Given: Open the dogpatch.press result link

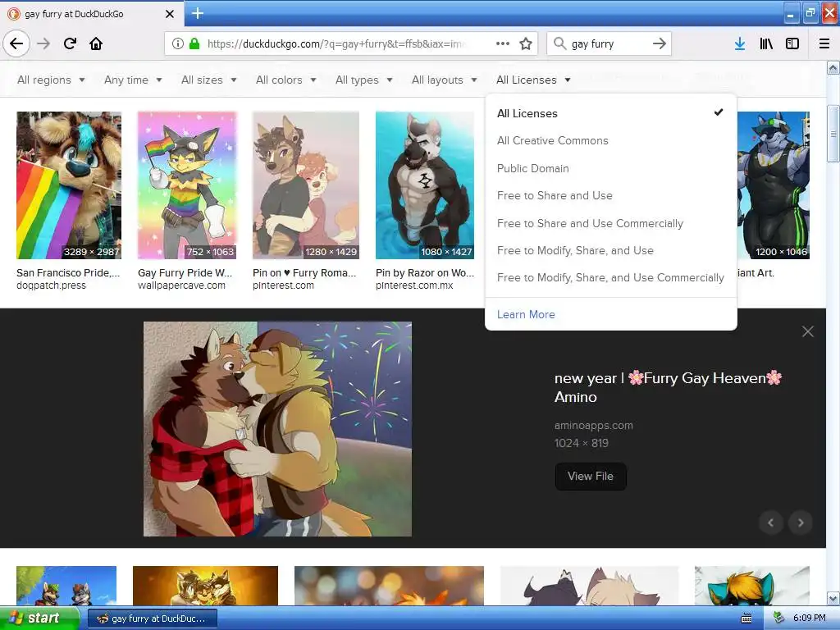Looking at the screenshot, I should [x=51, y=285].
